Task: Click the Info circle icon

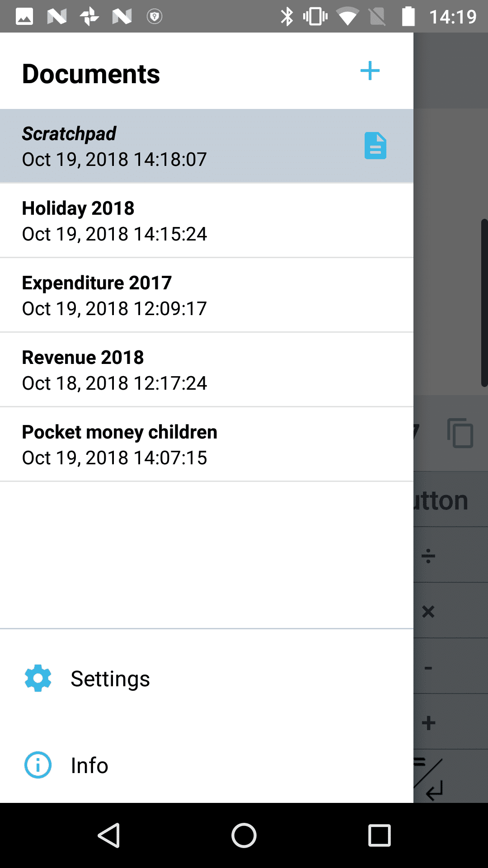Action: (38, 765)
